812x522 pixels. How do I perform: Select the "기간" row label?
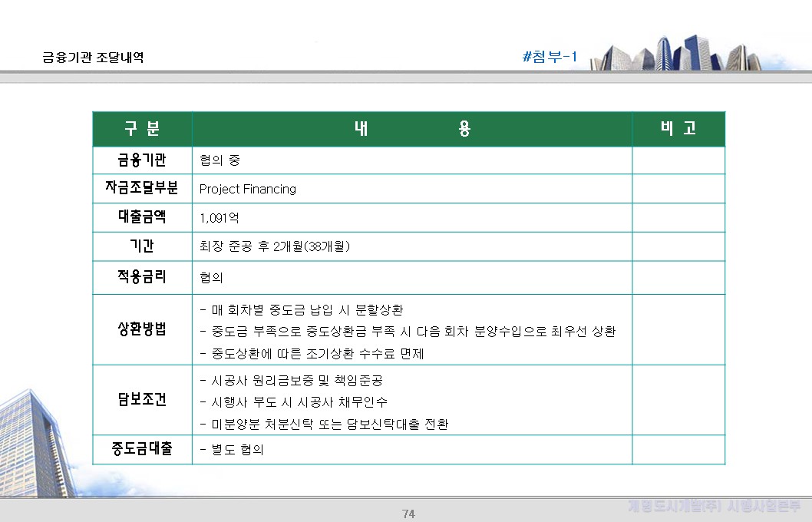142,247
